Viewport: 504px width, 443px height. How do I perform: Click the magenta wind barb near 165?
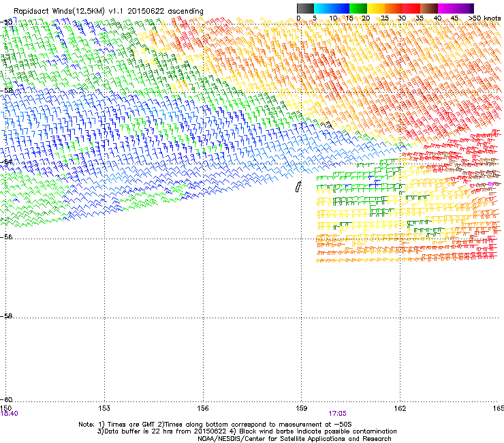point(491,184)
